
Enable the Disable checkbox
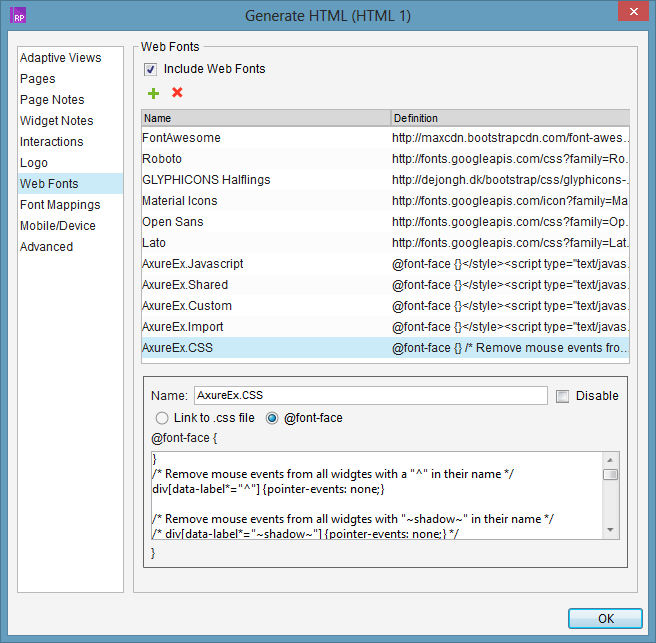(x=562, y=396)
